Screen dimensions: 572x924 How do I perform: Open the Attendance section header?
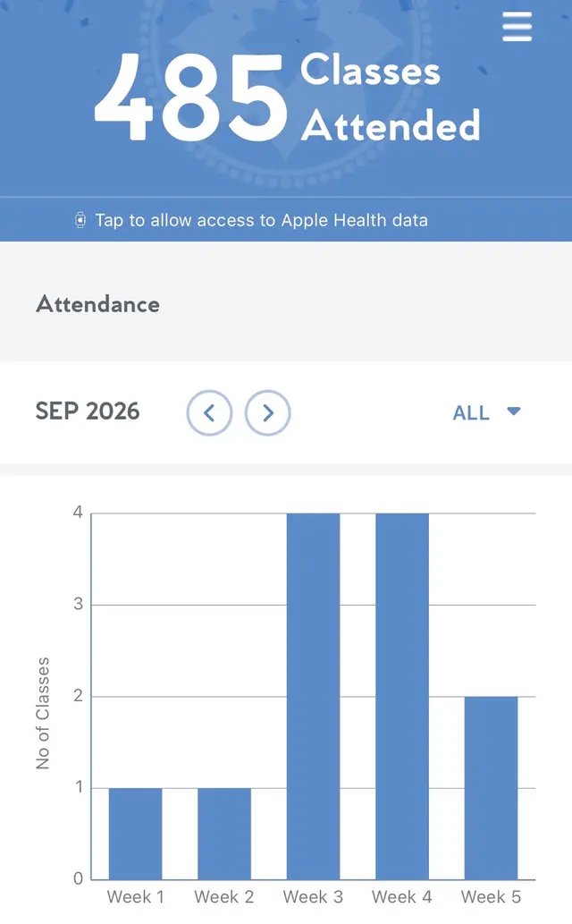click(x=97, y=304)
